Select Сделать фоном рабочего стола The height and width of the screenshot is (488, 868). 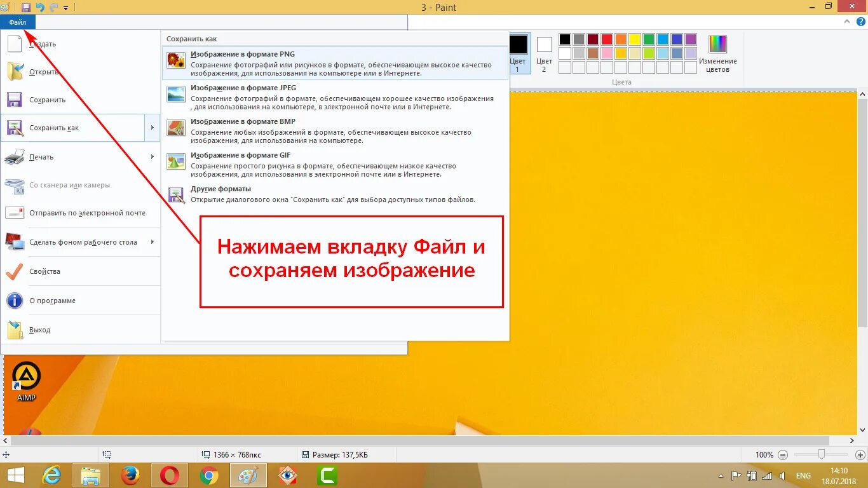coord(73,242)
